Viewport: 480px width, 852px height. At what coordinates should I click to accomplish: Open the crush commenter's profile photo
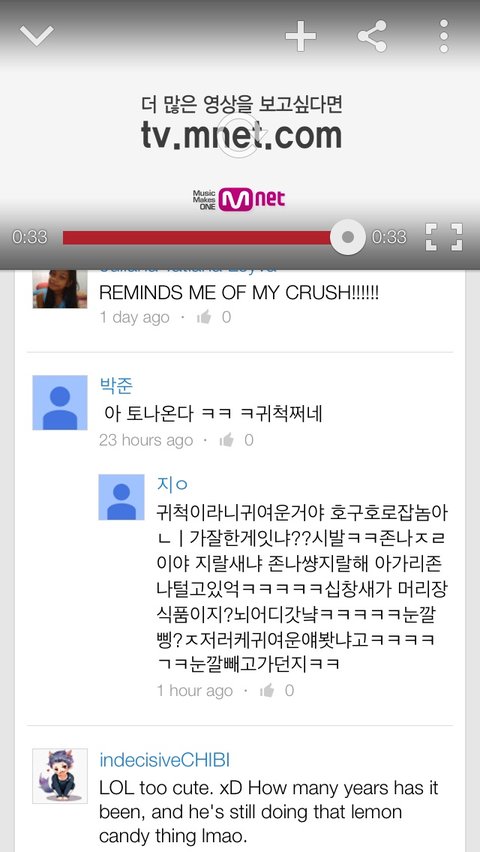pos(60,289)
